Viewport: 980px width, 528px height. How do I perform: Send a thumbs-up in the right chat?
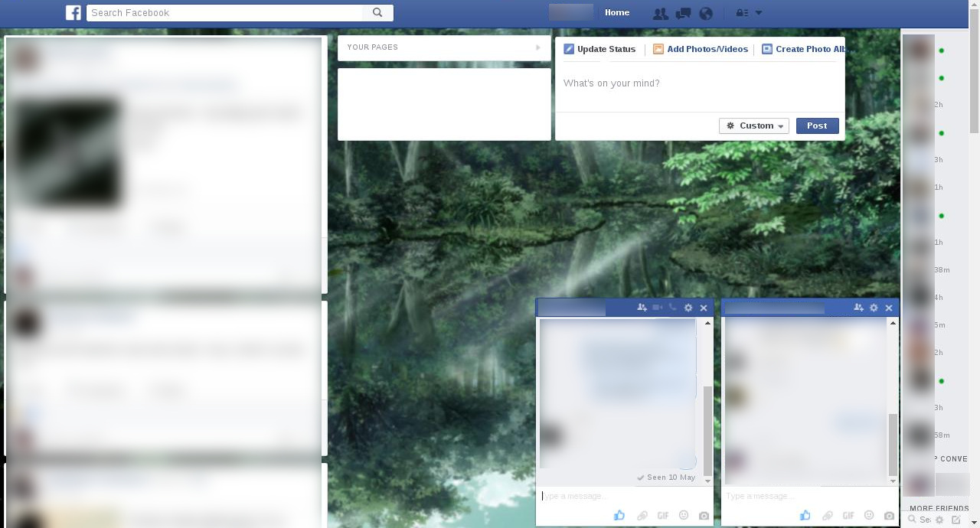click(805, 516)
